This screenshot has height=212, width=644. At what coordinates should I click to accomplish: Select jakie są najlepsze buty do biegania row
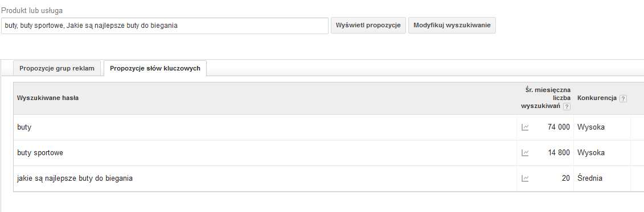coord(322,178)
